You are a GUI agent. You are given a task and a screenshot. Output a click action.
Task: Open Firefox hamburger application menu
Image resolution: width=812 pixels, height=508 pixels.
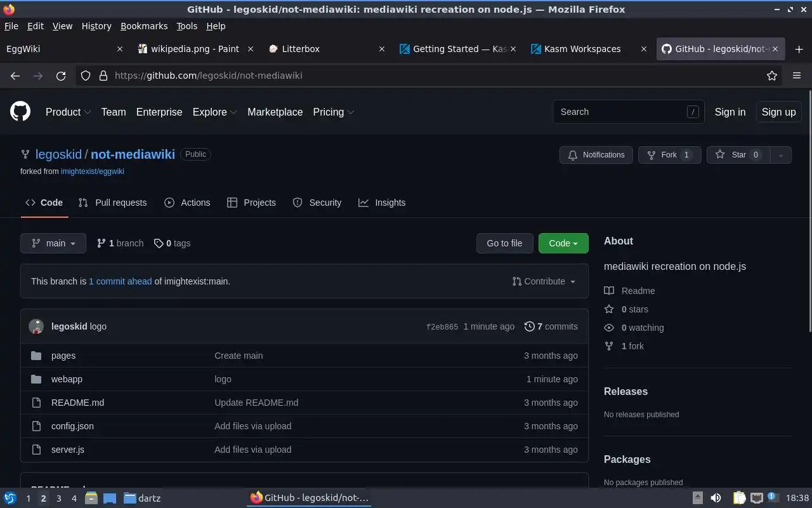click(797, 76)
